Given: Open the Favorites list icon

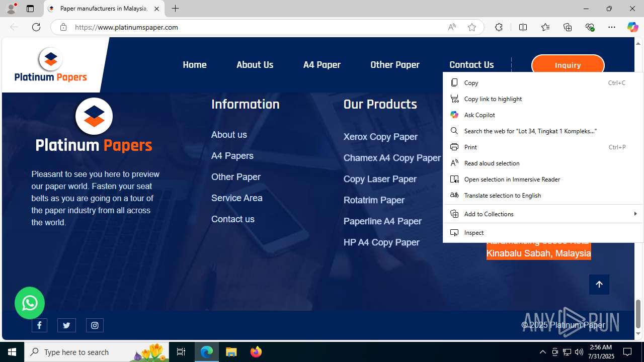Looking at the screenshot, I should [545, 27].
